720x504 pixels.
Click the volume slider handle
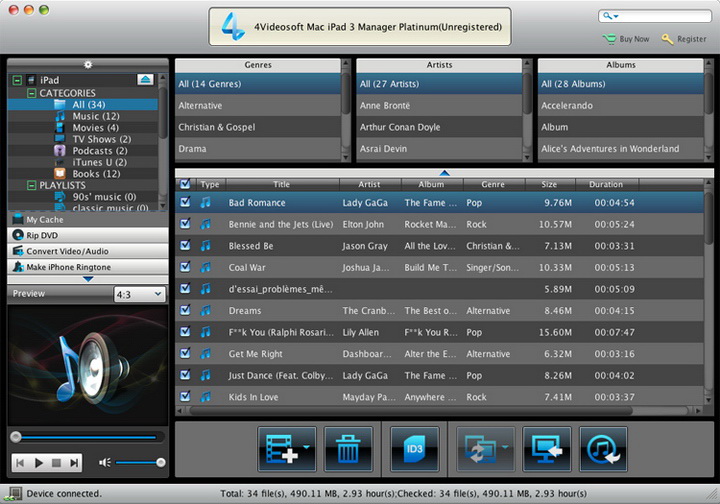pyautogui.click(x=161, y=463)
